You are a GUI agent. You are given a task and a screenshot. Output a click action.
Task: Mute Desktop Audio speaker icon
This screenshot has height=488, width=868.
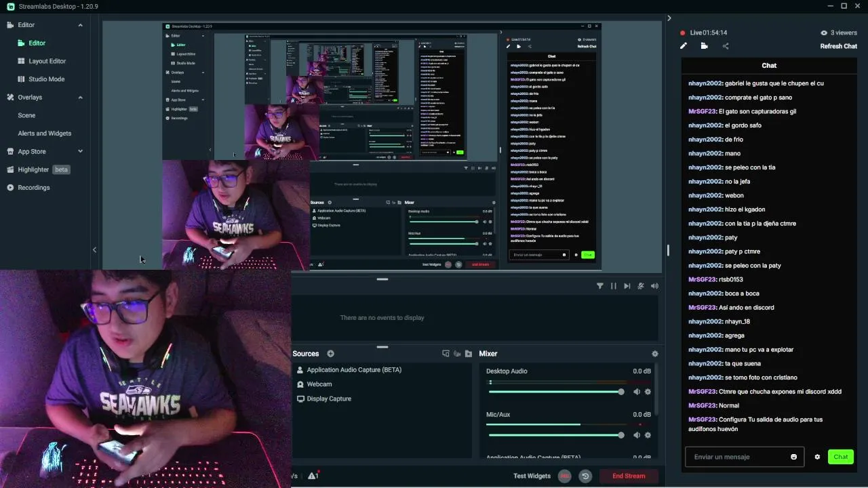tap(637, 392)
